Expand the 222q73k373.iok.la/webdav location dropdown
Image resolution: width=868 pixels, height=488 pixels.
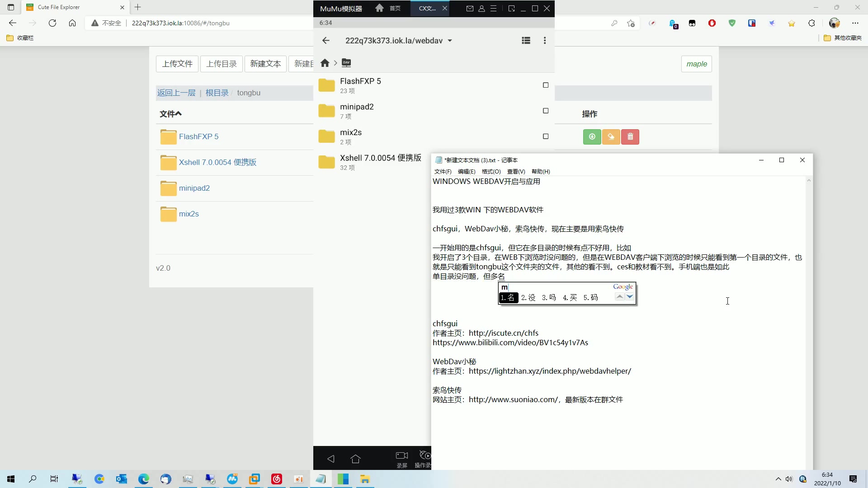(x=450, y=41)
